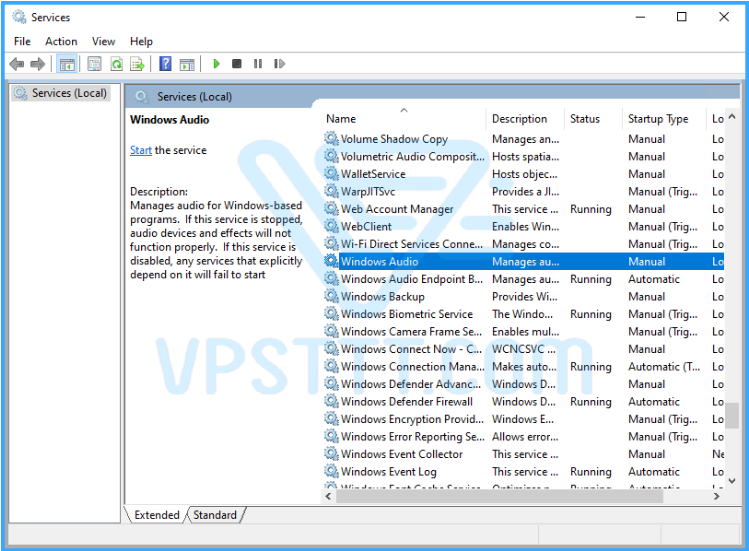Viewport: 749px width, 551px height.
Task: Open Properties via toolbar icon
Action: point(95,64)
